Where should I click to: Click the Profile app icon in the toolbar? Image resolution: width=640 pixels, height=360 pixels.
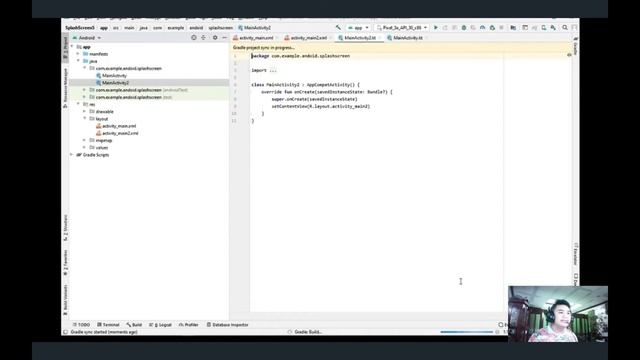coord(482,28)
